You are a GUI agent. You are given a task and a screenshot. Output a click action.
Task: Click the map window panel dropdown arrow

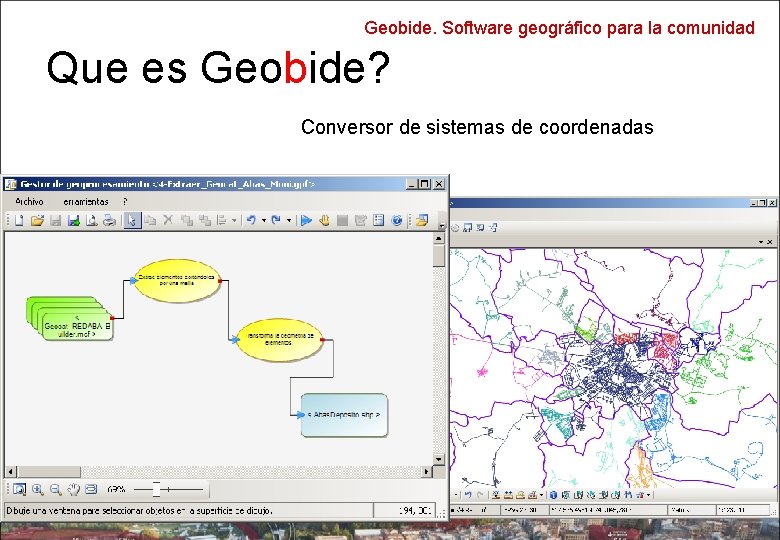pyautogui.click(x=761, y=242)
